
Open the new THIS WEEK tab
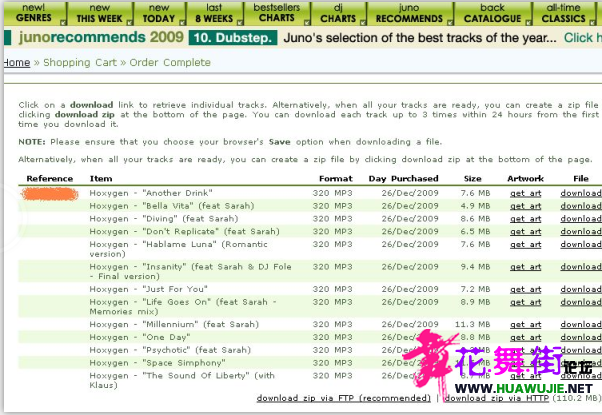[99, 13]
